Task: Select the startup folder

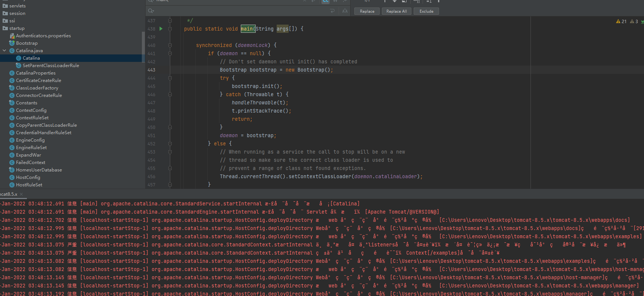Action: [17, 28]
